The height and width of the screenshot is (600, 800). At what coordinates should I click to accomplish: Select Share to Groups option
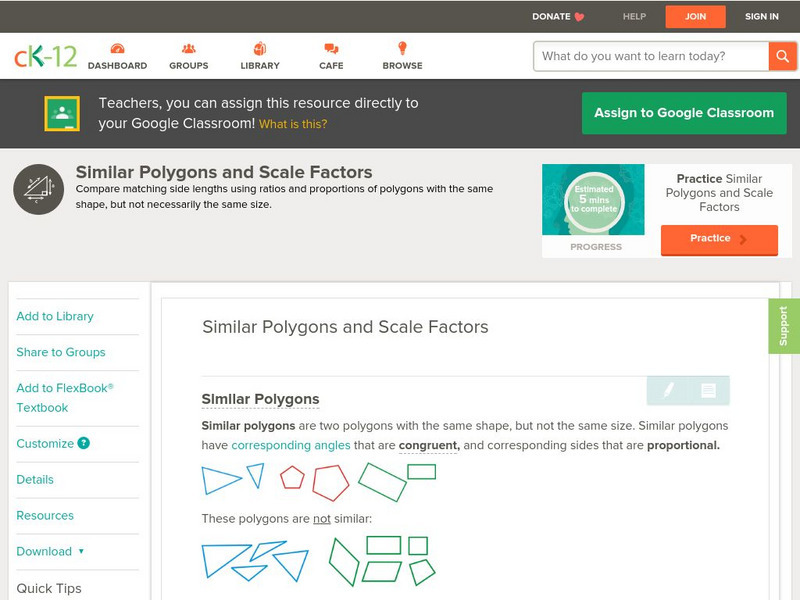[61, 352]
